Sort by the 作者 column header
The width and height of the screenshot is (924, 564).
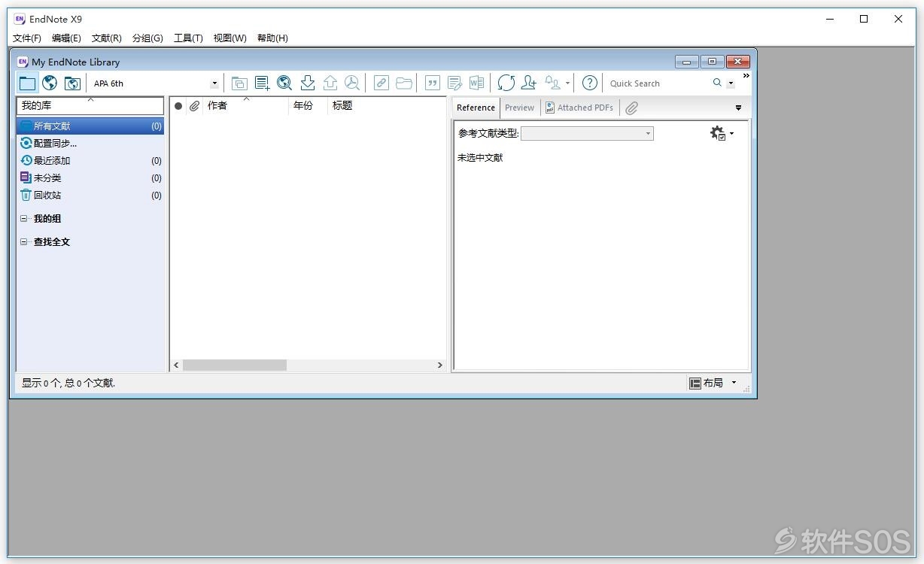click(x=246, y=106)
